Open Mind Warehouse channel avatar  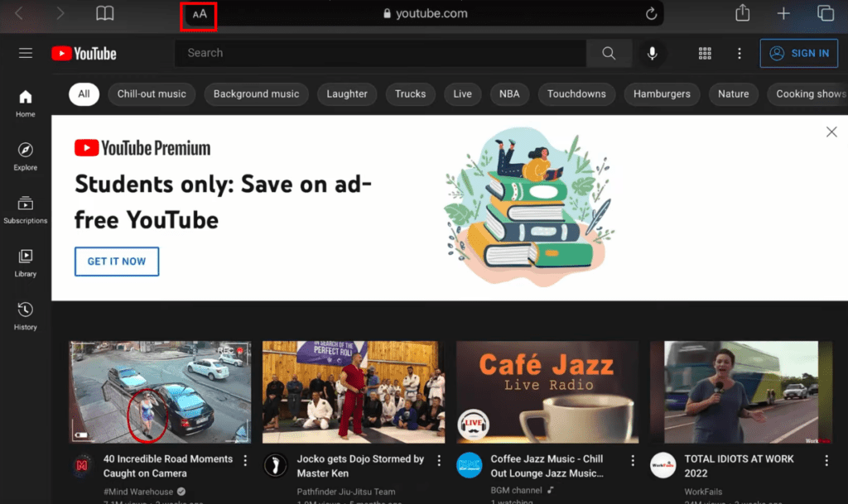pyautogui.click(x=82, y=465)
